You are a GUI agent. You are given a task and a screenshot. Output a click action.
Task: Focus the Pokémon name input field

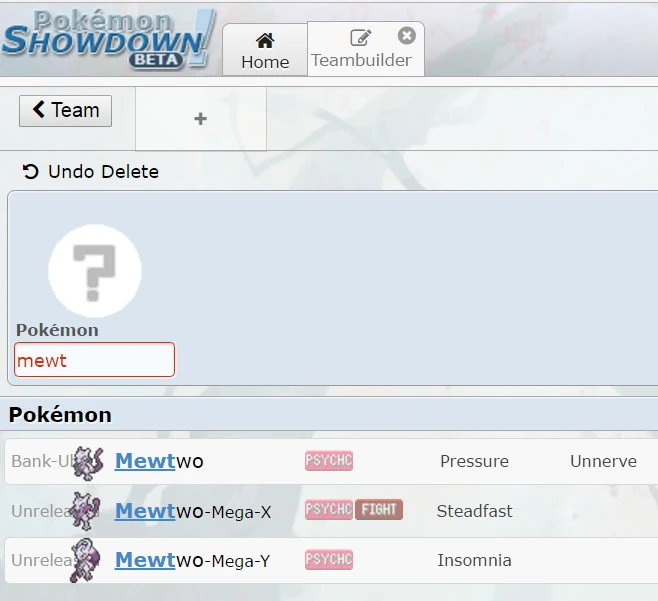tap(94, 360)
